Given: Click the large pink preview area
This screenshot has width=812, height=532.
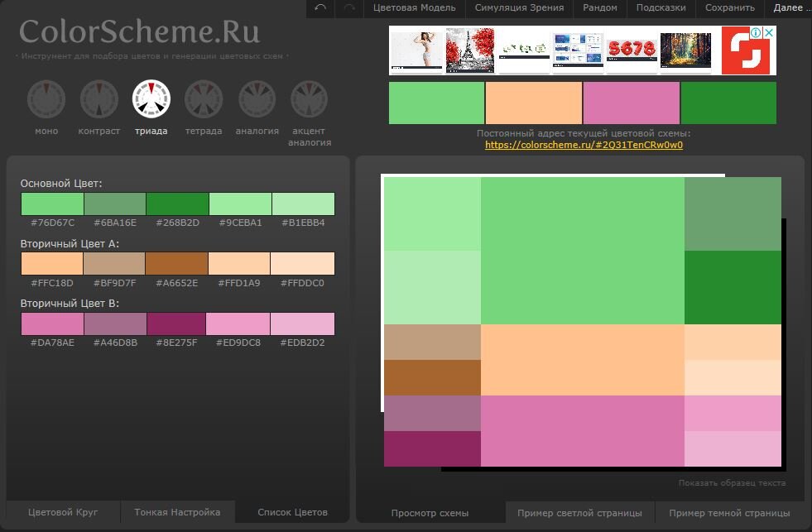Looking at the screenshot, I should [x=583, y=431].
